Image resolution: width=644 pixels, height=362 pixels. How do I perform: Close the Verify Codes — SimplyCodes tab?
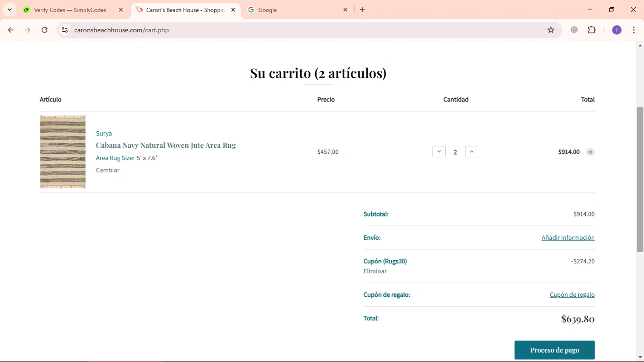point(121,10)
